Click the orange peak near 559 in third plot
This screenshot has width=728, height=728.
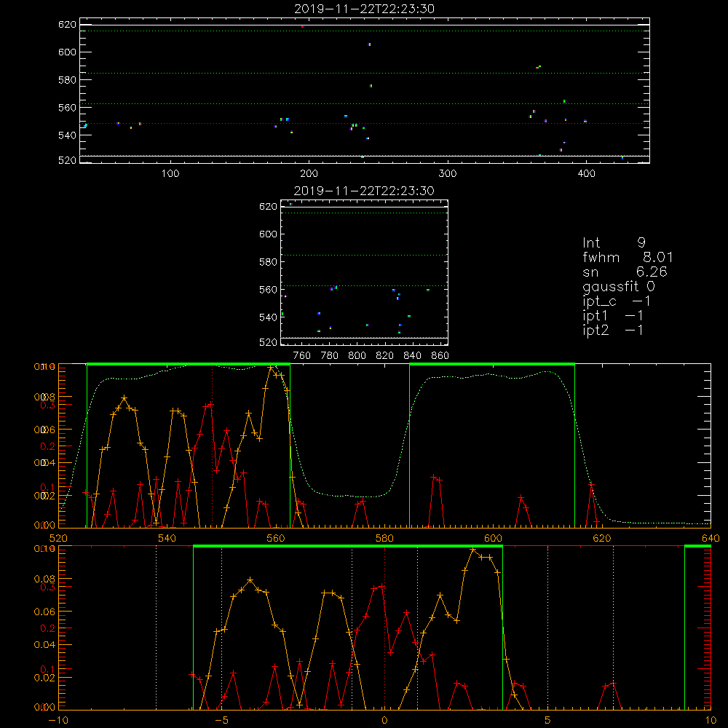pyautogui.click(x=271, y=367)
